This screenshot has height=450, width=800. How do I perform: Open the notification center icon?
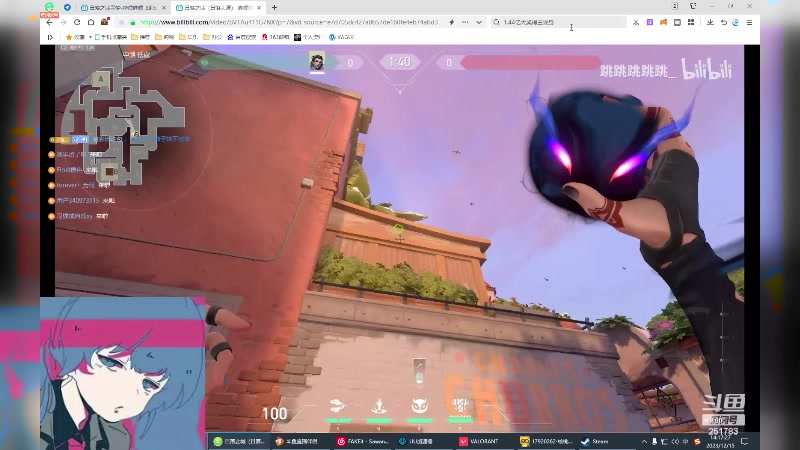coord(744,441)
